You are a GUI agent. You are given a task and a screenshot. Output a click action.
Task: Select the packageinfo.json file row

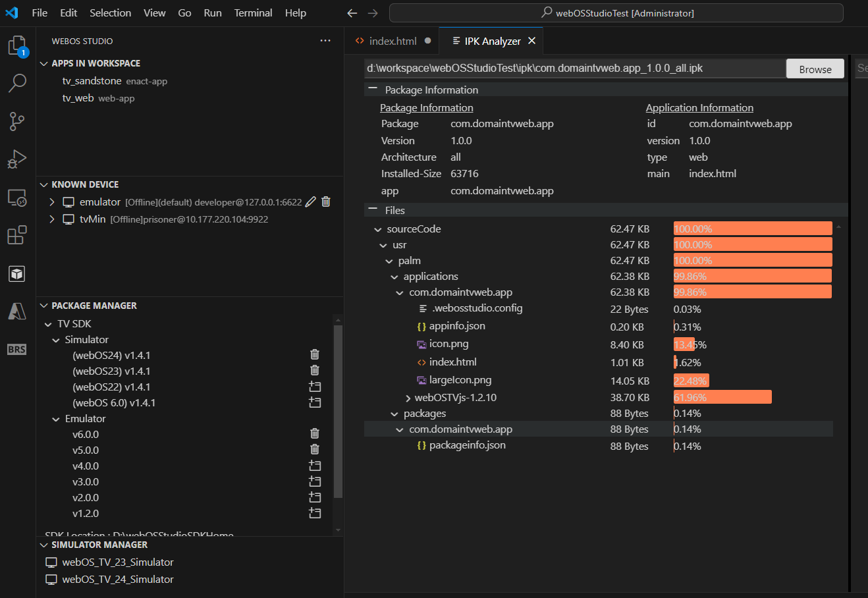599,446
